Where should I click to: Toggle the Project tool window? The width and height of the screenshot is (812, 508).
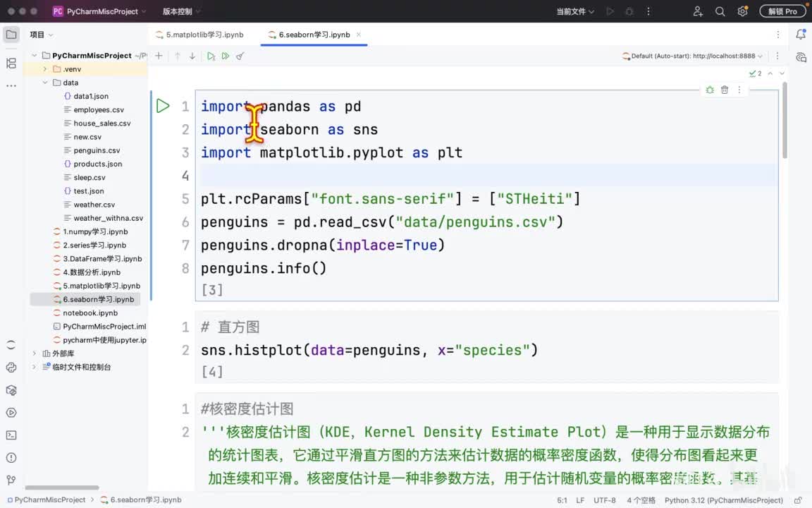pyautogui.click(x=11, y=35)
